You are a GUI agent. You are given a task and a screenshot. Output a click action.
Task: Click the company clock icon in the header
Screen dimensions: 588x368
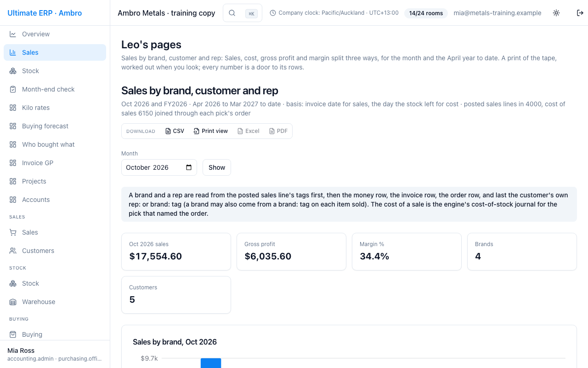[273, 13]
